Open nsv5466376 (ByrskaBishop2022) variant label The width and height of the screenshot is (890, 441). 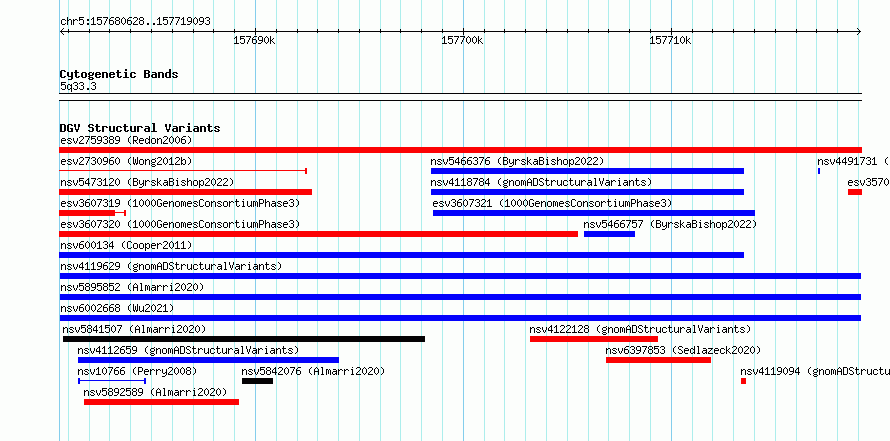pos(517,161)
